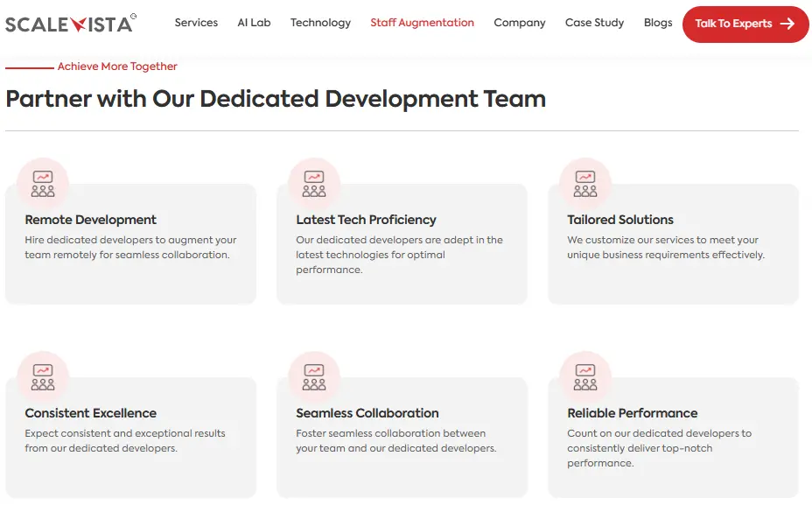This screenshot has height=505, width=812.
Task: Click the ScaleVista logo
Action: pos(70,24)
